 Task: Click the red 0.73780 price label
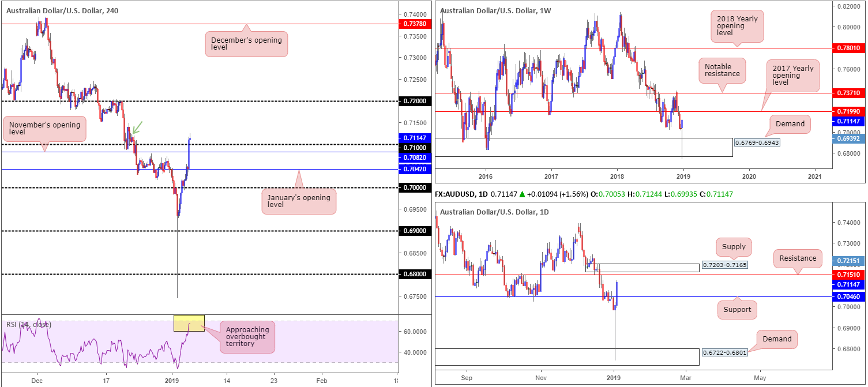click(x=415, y=24)
